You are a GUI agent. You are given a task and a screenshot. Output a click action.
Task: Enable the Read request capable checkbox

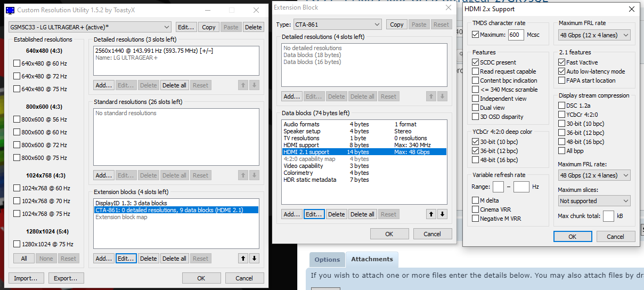tap(476, 71)
